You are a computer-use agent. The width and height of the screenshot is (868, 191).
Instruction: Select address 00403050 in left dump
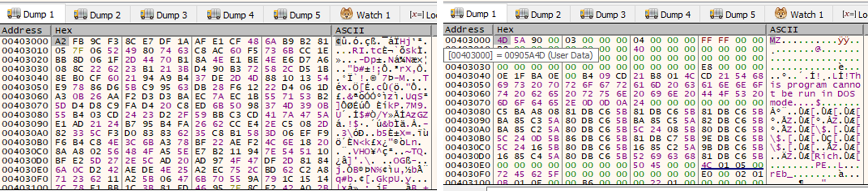coord(25,87)
